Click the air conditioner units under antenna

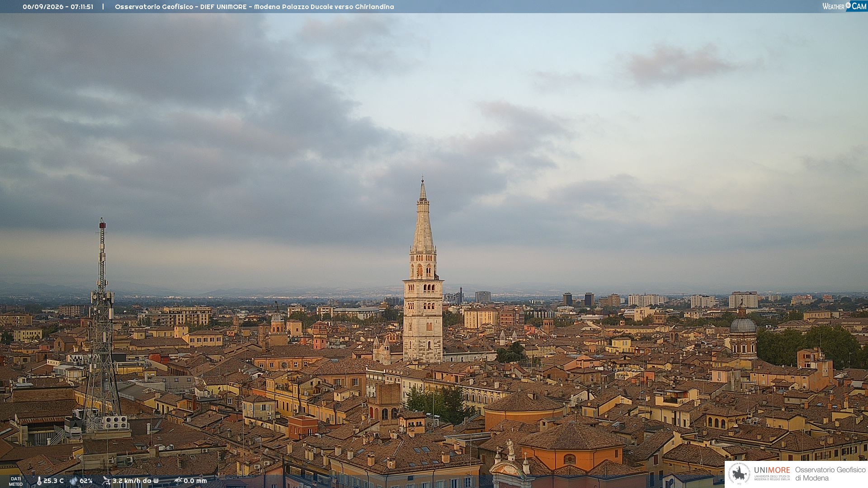[x=115, y=422]
